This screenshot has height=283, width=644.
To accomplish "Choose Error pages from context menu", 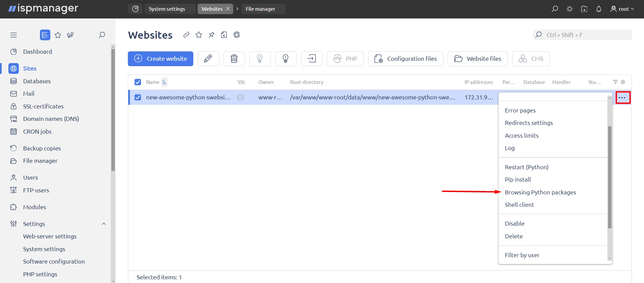I will click(x=520, y=110).
